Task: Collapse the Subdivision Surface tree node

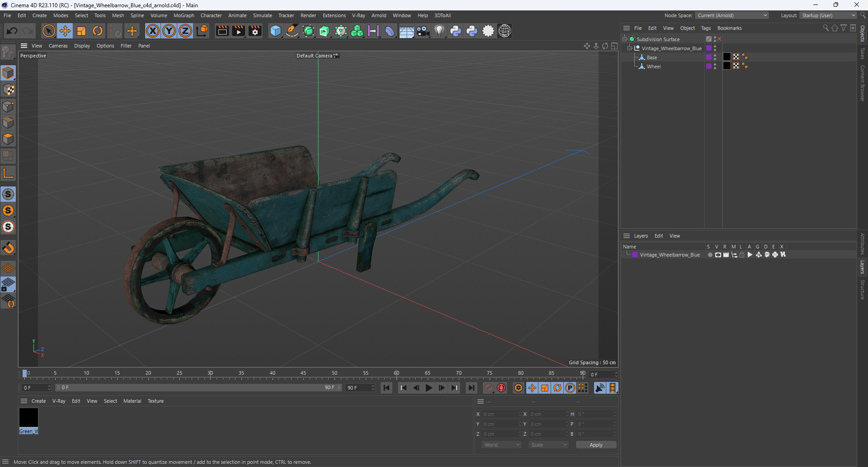Action: coord(625,39)
